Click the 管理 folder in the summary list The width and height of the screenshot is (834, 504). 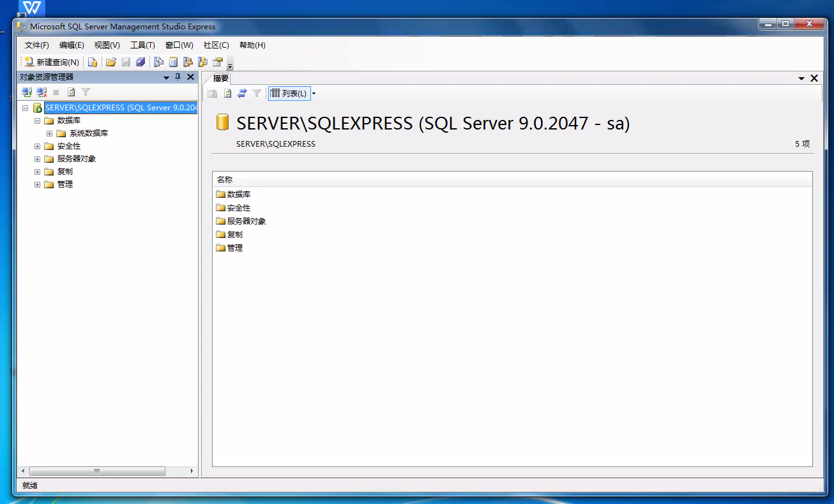[x=229, y=248]
